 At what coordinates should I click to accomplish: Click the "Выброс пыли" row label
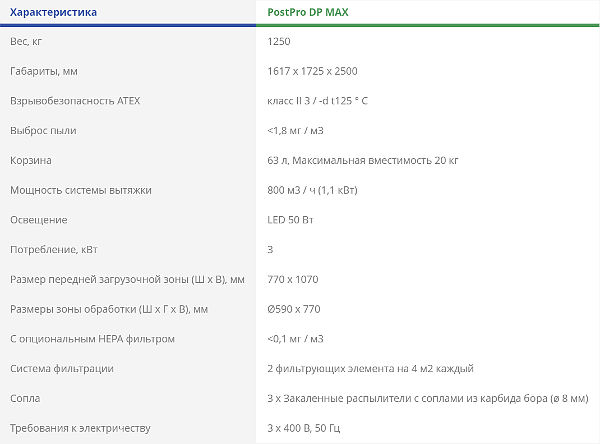point(43,131)
